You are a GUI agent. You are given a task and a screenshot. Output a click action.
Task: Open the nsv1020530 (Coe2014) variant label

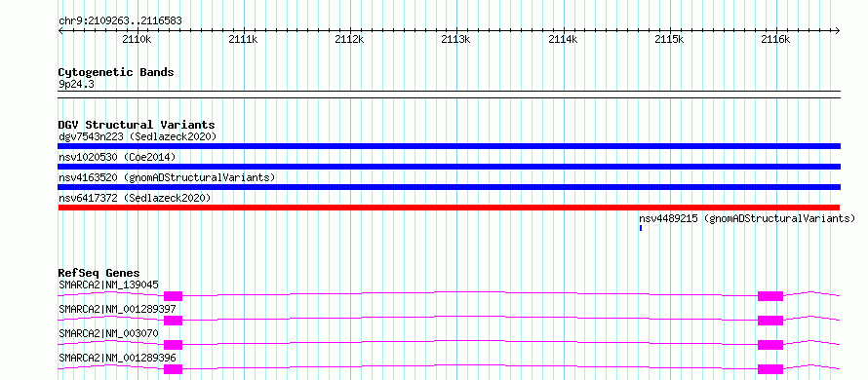point(117,157)
